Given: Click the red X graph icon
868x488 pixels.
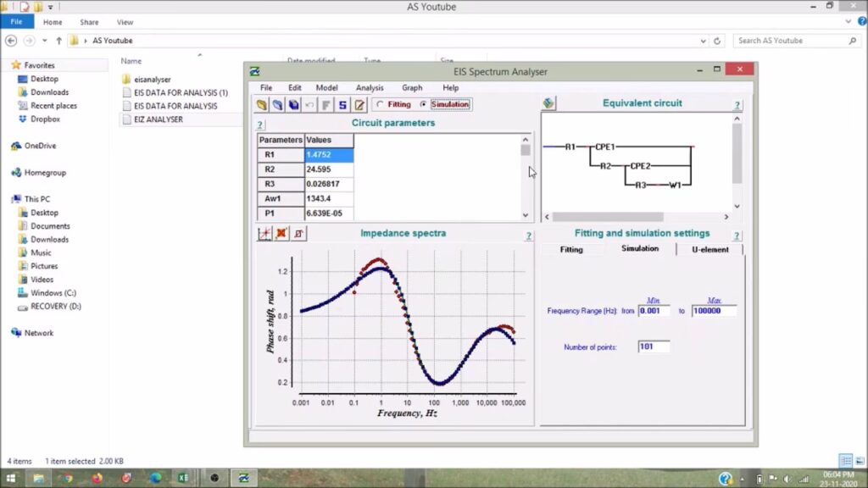Looking at the screenshot, I should point(281,233).
